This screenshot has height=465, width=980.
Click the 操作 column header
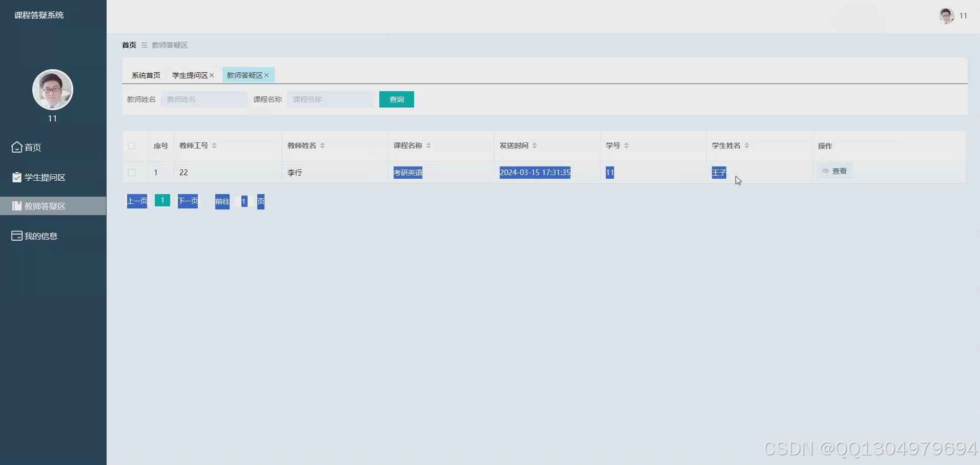[825, 146]
